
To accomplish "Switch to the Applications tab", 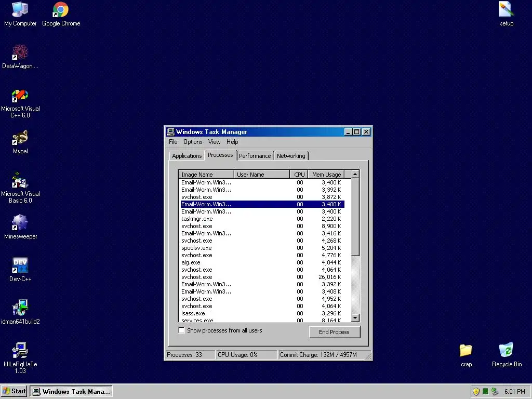I will pyautogui.click(x=187, y=156).
